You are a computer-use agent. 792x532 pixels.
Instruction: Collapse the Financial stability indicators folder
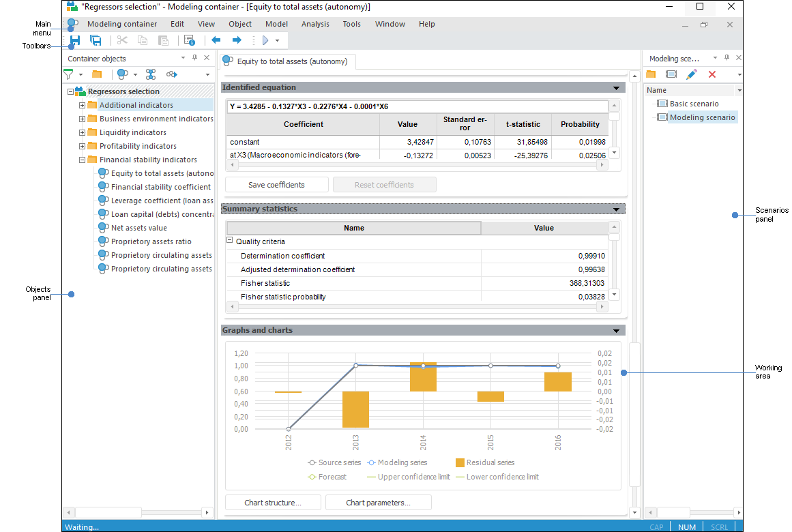pos(82,160)
